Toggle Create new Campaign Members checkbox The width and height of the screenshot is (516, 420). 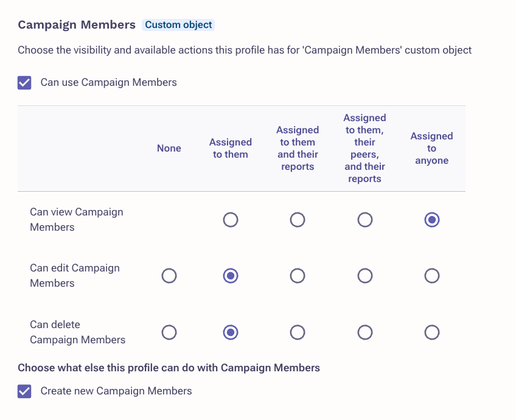(24, 391)
